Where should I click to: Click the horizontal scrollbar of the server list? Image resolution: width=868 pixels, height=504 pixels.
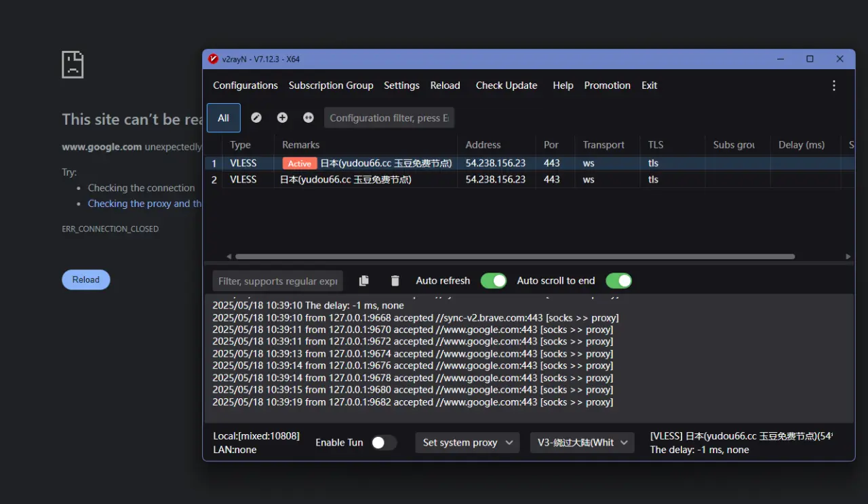click(515, 256)
